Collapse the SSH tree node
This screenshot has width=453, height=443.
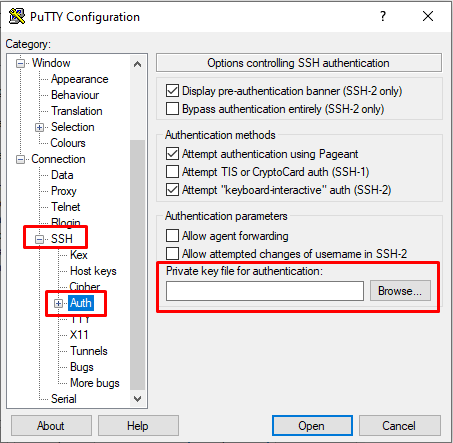click(39, 239)
